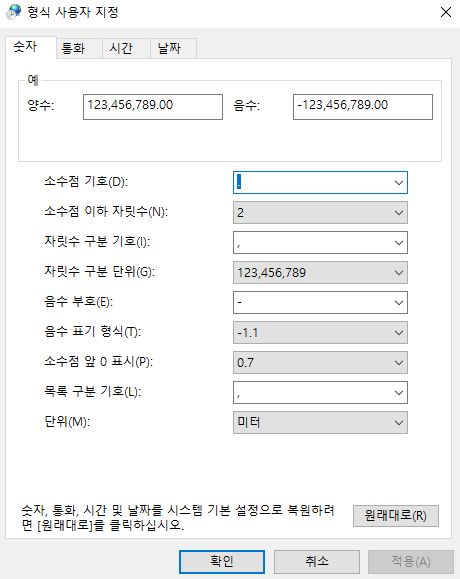Expand the 자릿수 구분 단위 dropdown
This screenshot has height=579, width=460.
click(x=320, y=273)
